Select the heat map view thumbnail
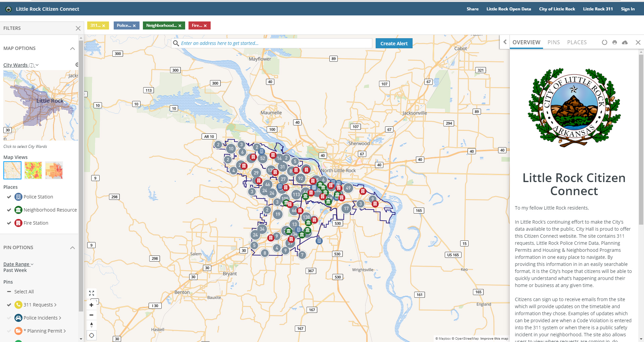 click(33, 170)
